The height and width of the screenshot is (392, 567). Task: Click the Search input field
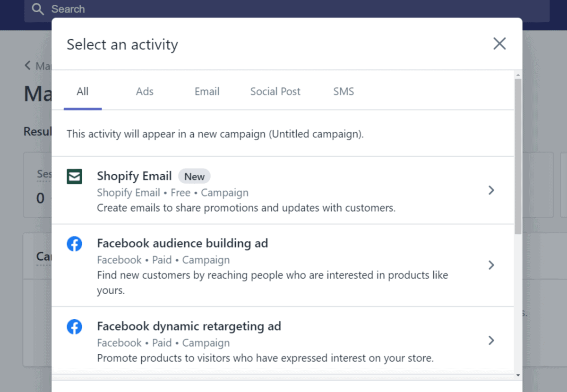click(x=287, y=9)
